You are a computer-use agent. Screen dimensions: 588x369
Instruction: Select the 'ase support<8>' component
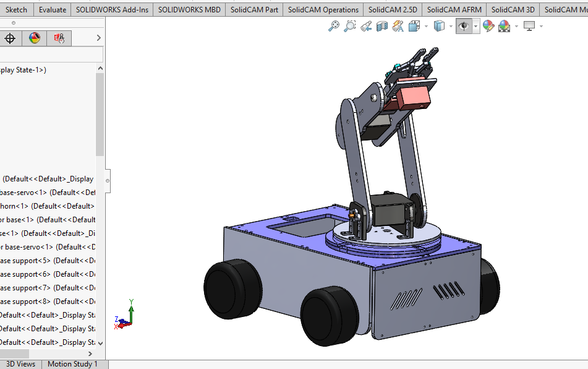[48, 302]
